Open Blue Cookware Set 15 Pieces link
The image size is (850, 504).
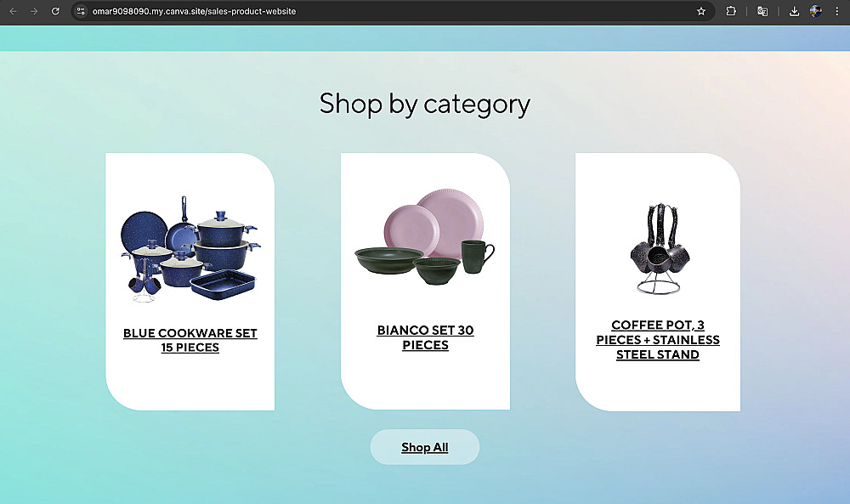coord(190,340)
